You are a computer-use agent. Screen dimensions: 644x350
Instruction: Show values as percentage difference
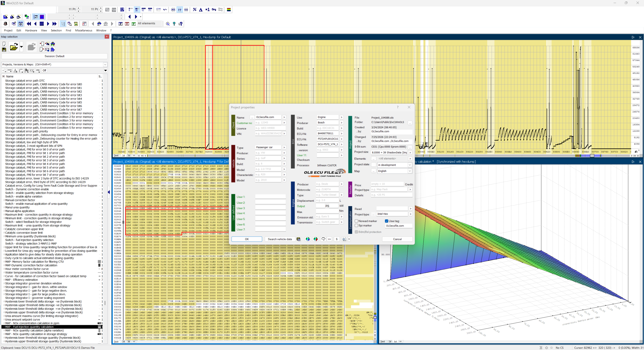click(194, 10)
